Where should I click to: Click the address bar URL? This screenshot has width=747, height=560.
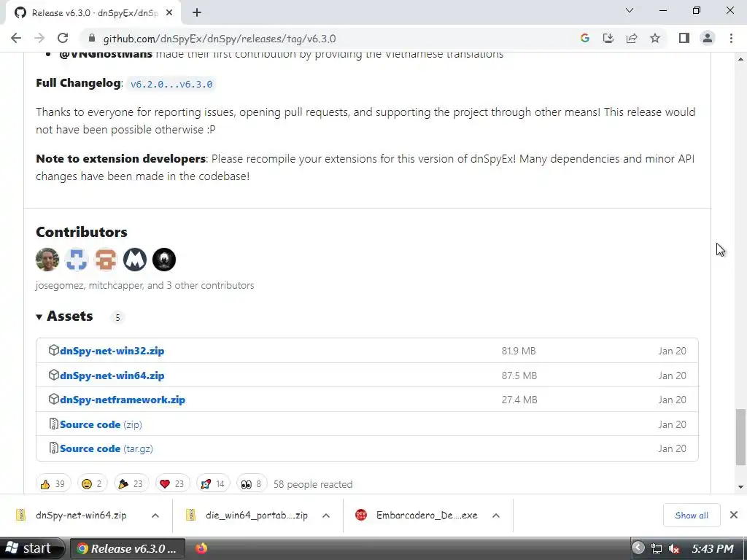coord(219,39)
